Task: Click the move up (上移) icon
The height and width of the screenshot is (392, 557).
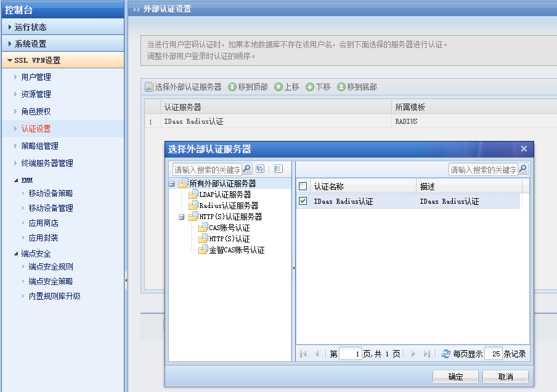Action: click(278, 87)
